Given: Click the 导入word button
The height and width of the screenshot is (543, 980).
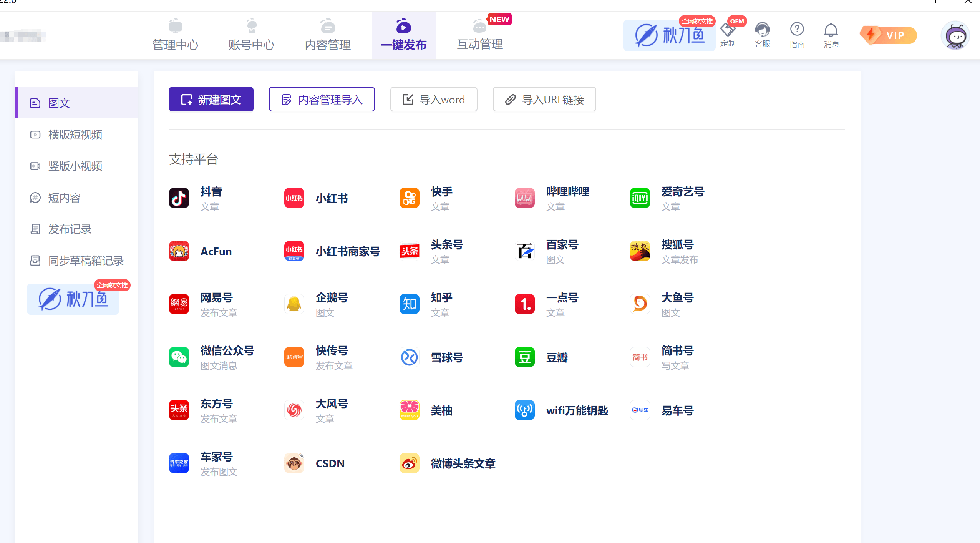Looking at the screenshot, I should click(x=434, y=100).
